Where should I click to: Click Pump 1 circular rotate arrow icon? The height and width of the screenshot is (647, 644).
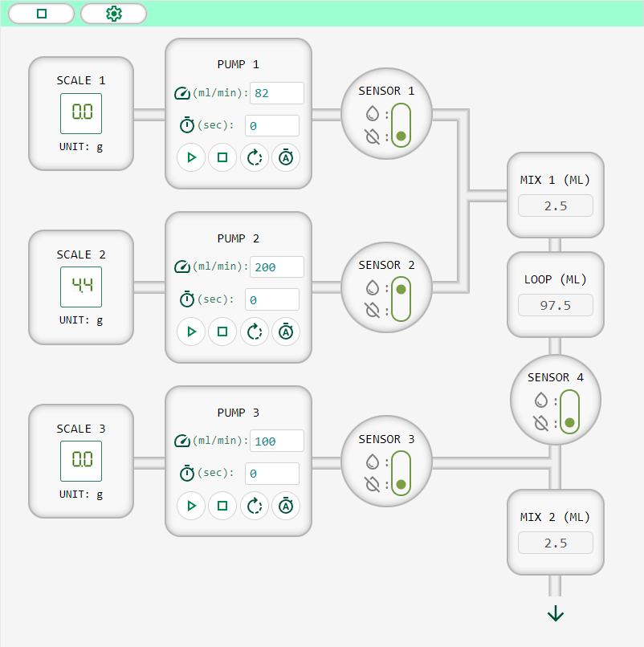coord(255,157)
